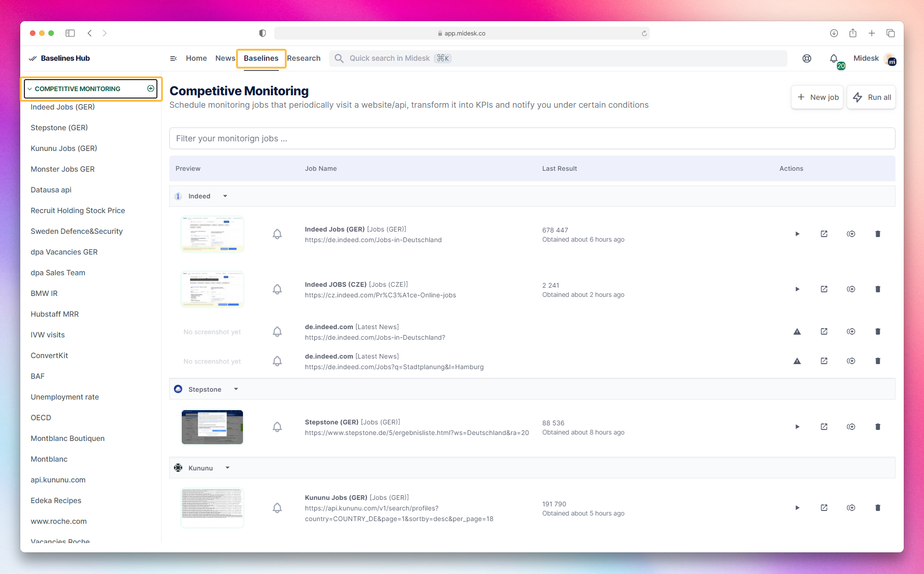Collapse the Kununu group dropdown arrow
924x574 pixels.
click(x=227, y=468)
